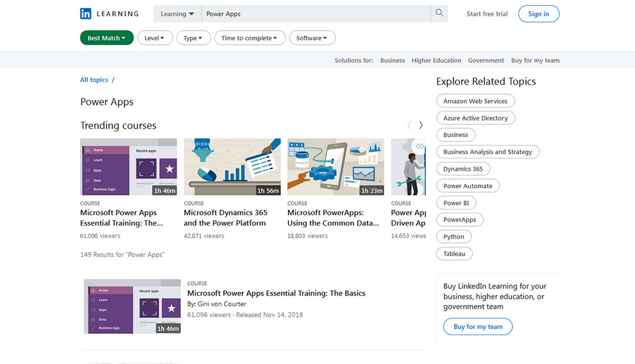Select Power Automate topic
This screenshot has height=364, width=635.
click(x=468, y=186)
